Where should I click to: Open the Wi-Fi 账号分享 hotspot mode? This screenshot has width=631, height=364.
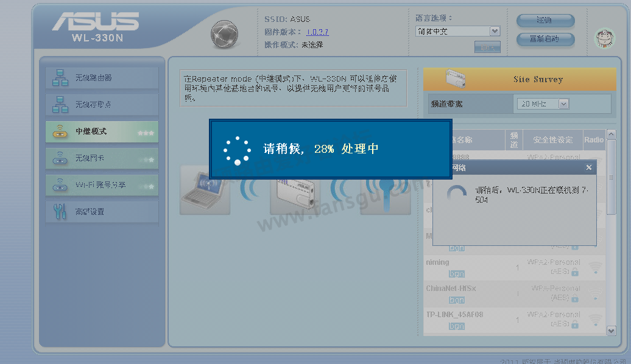[x=102, y=186]
